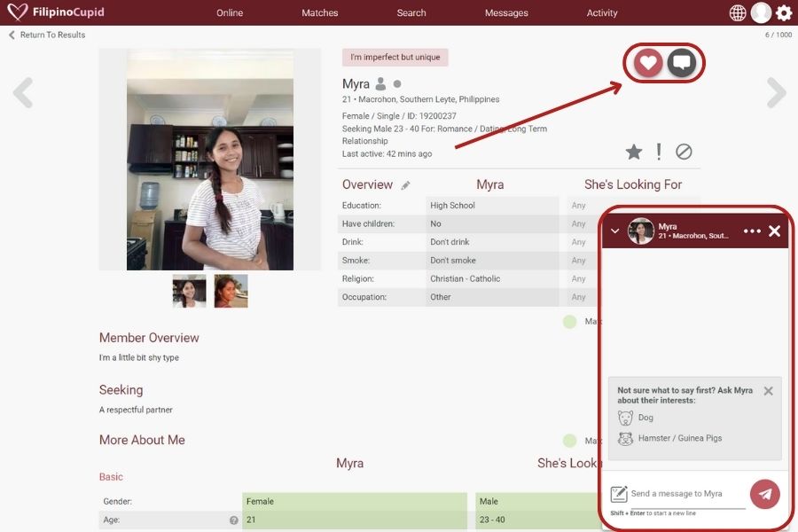The image size is (798, 532).
Task: Dismiss the interests suggestion box
Action: click(x=768, y=391)
